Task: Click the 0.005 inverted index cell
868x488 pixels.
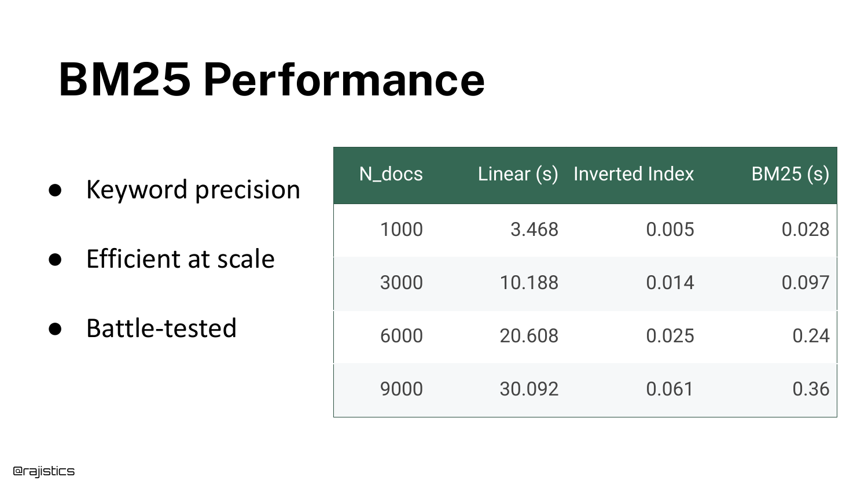Action: [x=670, y=230]
